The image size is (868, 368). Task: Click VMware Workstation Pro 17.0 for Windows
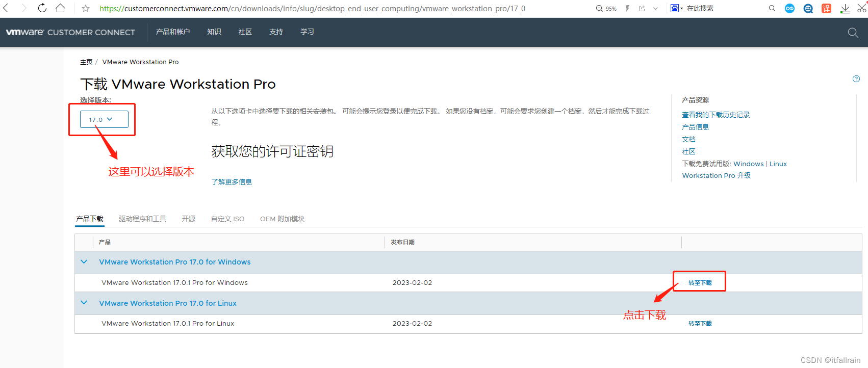pyautogui.click(x=175, y=262)
